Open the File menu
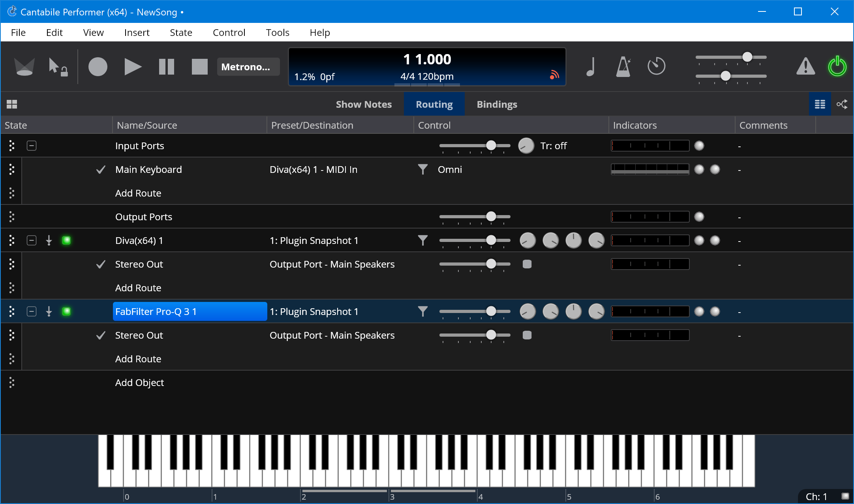 18,32
